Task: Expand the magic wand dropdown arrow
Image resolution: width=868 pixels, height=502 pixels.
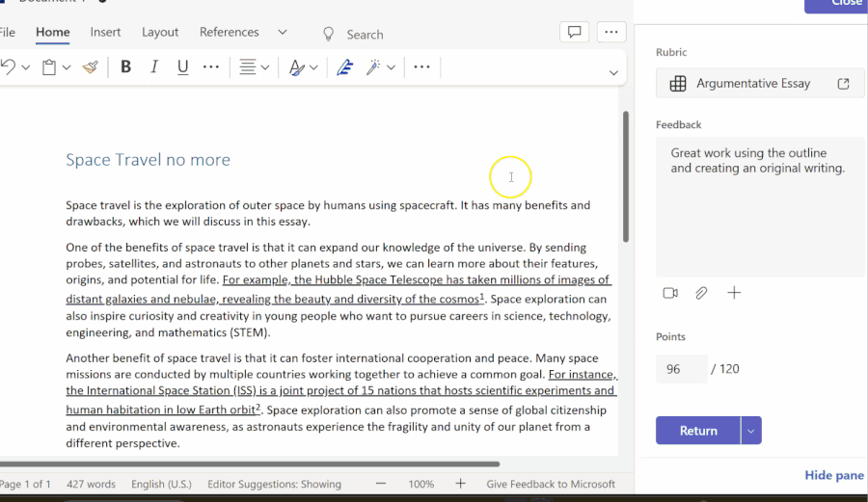Action: click(x=392, y=67)
